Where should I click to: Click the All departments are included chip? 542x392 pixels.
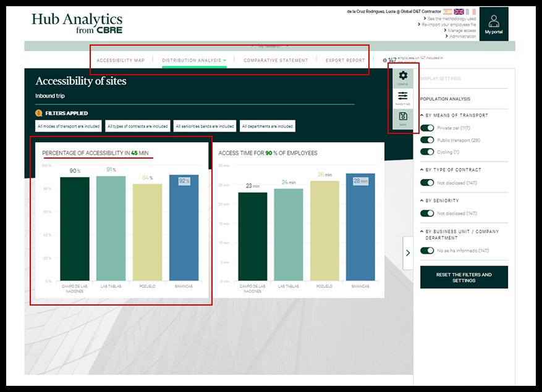coord(268,126)
